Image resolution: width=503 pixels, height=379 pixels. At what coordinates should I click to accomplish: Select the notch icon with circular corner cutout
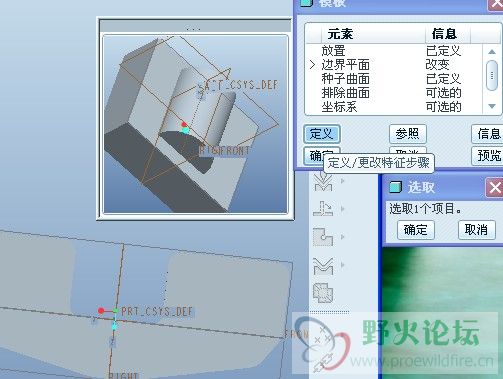(323, 237)
